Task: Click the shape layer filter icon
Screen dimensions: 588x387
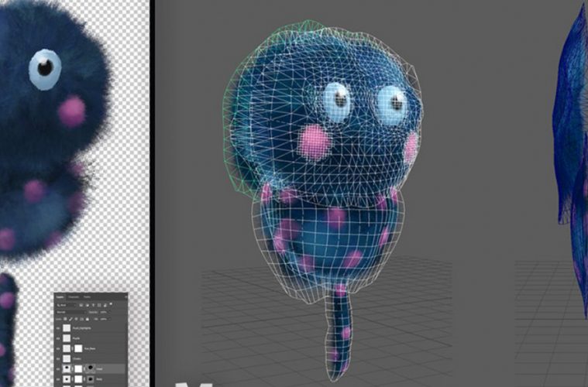Action: (x=99, y=305)
